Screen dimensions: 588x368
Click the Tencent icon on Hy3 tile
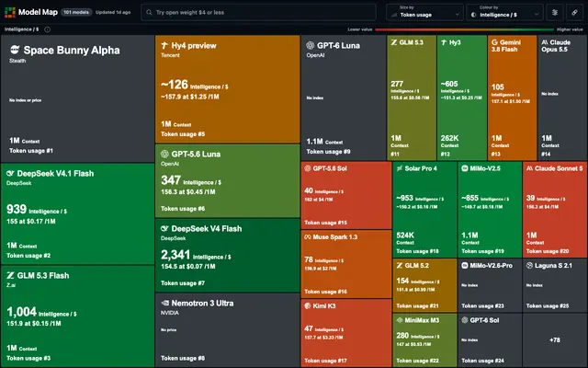click(x=444, y=42)
